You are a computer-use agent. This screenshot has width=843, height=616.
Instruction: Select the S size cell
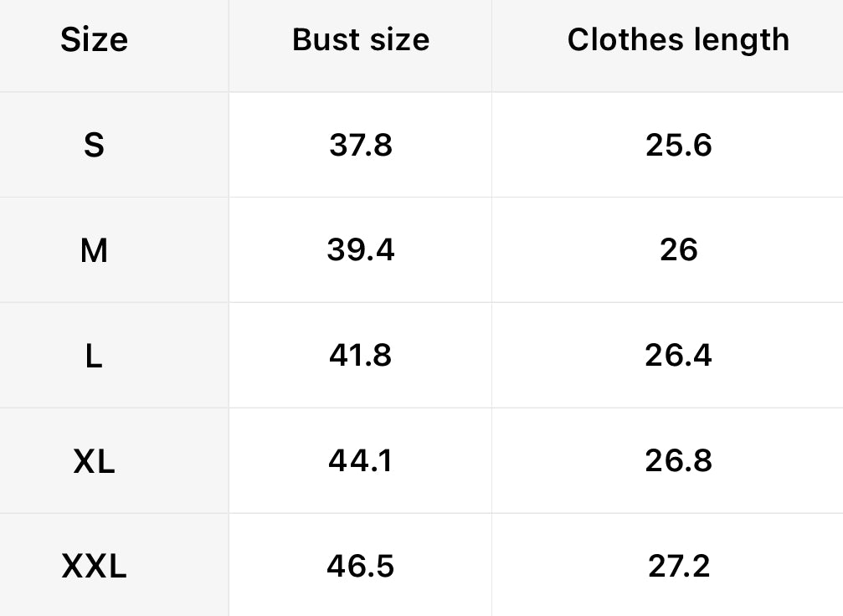click(x=94, y=146)
